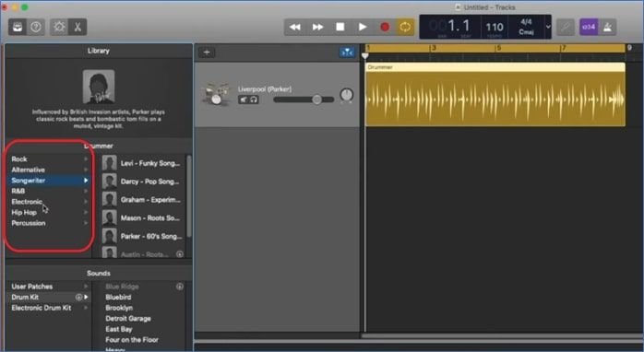
Task: Click the Liverpool track pan knob
Action: (x=347, y=95)
